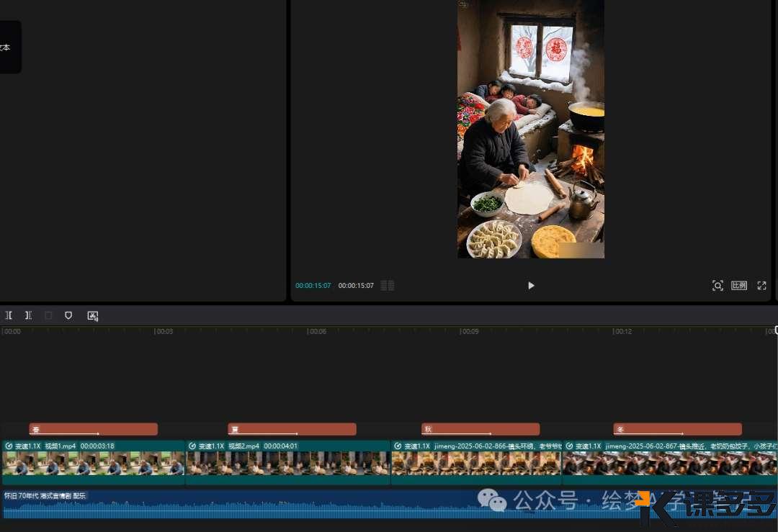Click the split-right trim tool icon

(28, 315)
